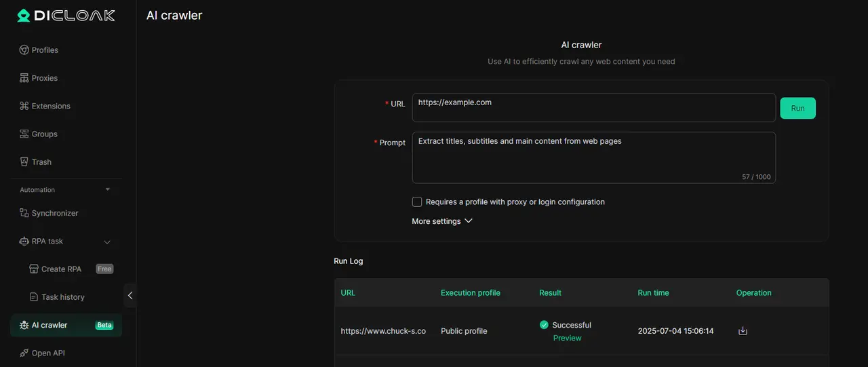
Task: Open Preview link for successful run
Action: tap(567, 338)
